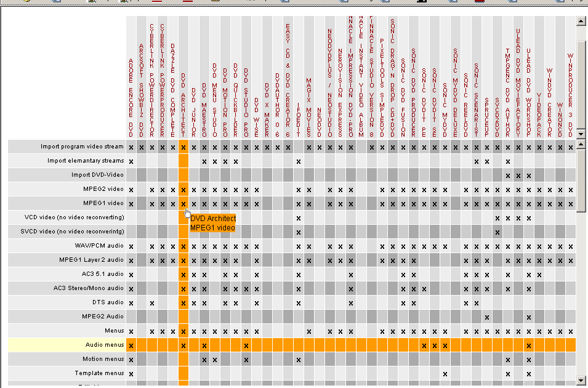
Task: Select the Nerovision Express header
Action: [x=340, y=92]
